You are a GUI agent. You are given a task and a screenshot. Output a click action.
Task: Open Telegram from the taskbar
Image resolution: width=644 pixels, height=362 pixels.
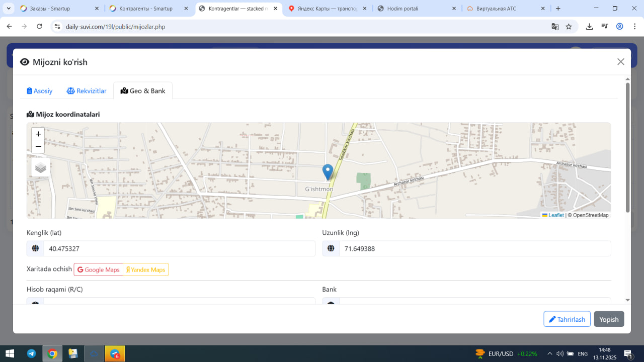tap(32, 353)
